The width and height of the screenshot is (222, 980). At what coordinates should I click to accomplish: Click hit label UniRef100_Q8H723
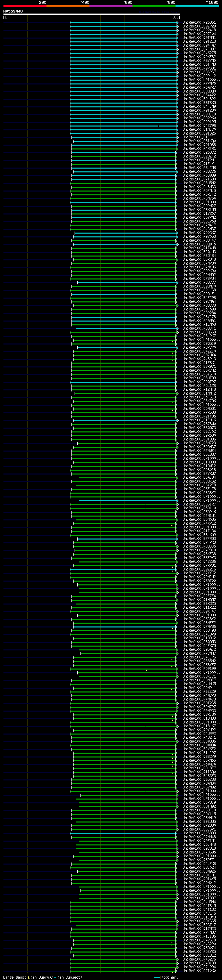(199, 443)
